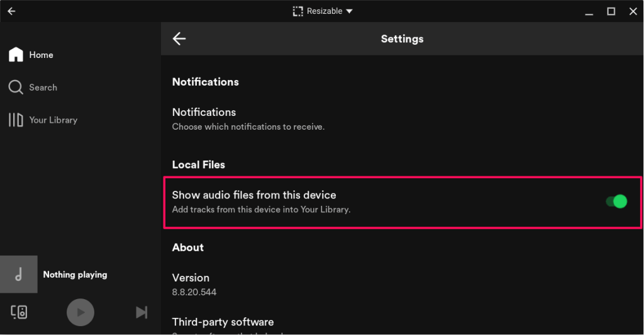
Task: Select Search in the sidebar
Action: coord(43,88)
